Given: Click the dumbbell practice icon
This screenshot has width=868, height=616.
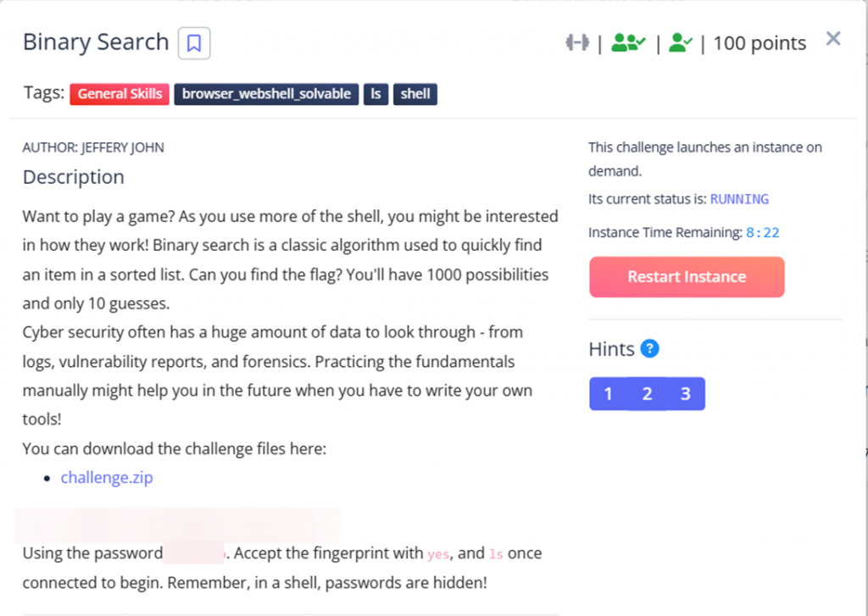Looking at the screenshot, I should [577, 42].
